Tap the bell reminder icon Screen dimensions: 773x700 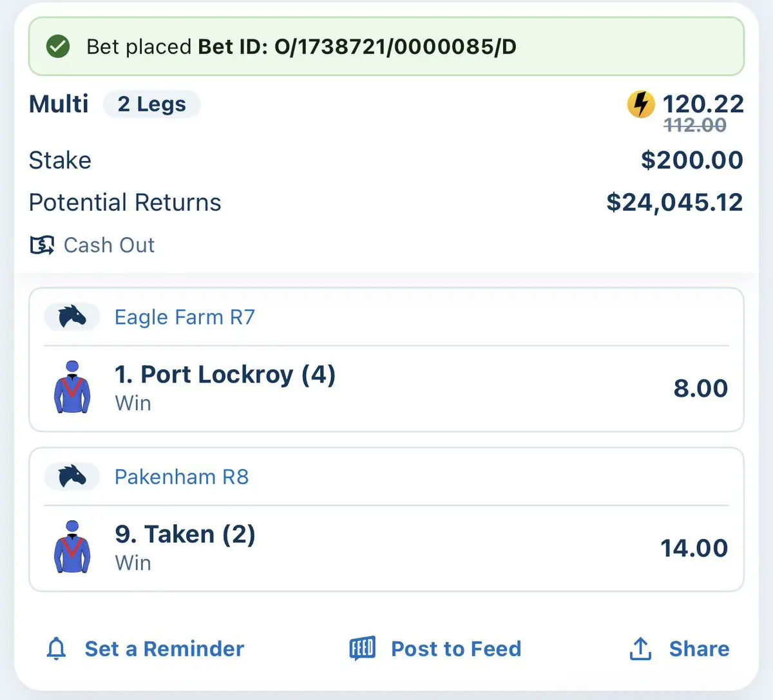tap(57, 648)
